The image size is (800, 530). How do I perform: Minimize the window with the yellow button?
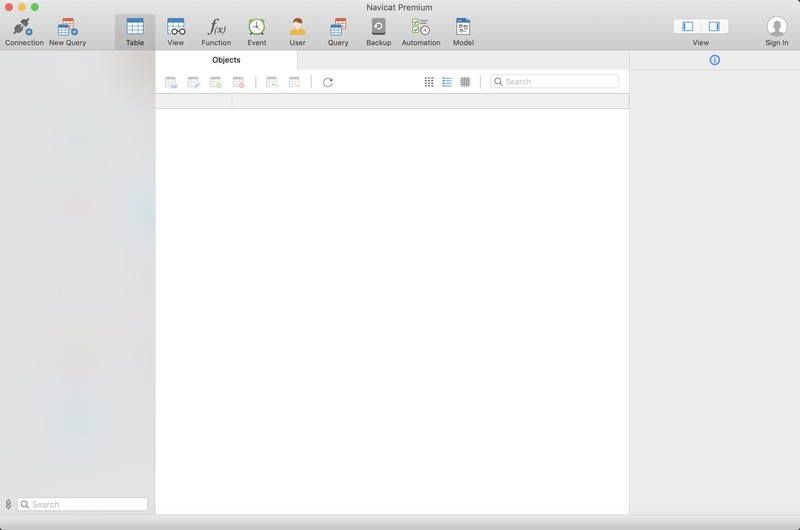22,7
